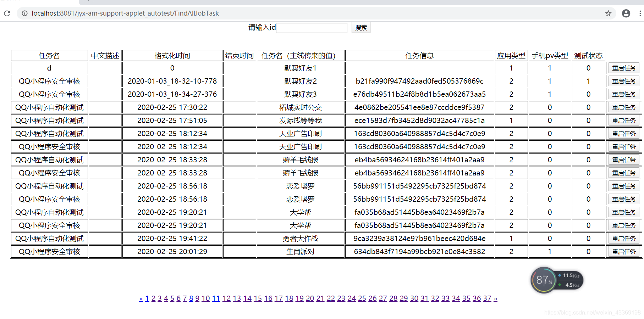View site information icon beside the URL
The width and height of the screenshot is (644, 319).
[x=24, y=13]
